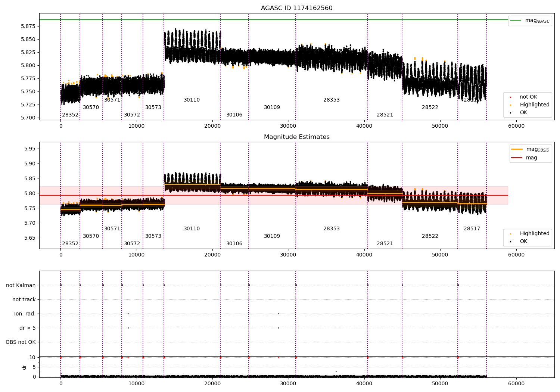Click OBSID label 30573 in Magnitude Estimates panel

click(153, 236)
